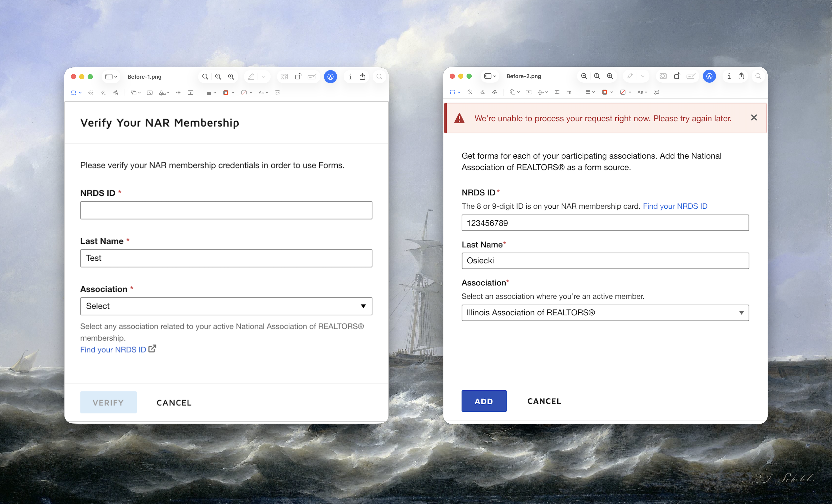Show Inspector info for Before-2.png
Screen dimensions: 832x504
click(x=729, y=76)
